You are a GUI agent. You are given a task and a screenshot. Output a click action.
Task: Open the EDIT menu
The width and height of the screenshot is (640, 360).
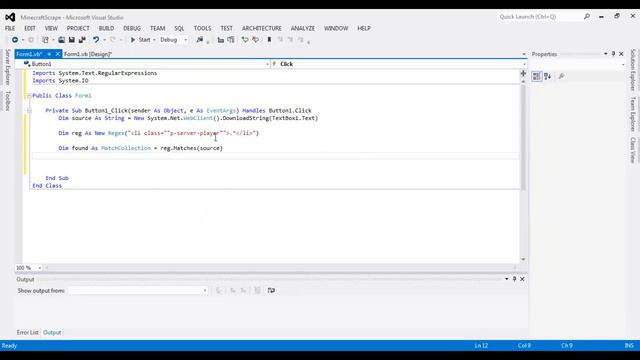30,29
